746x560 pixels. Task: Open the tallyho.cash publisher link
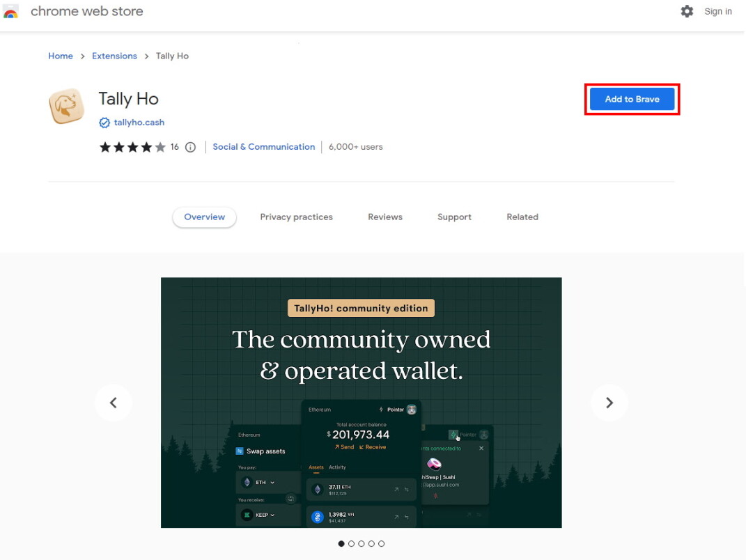(139, 123)
